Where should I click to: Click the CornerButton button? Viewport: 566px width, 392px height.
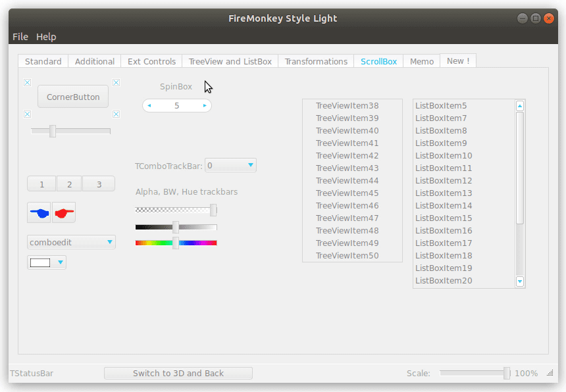(x=73, y=97)
